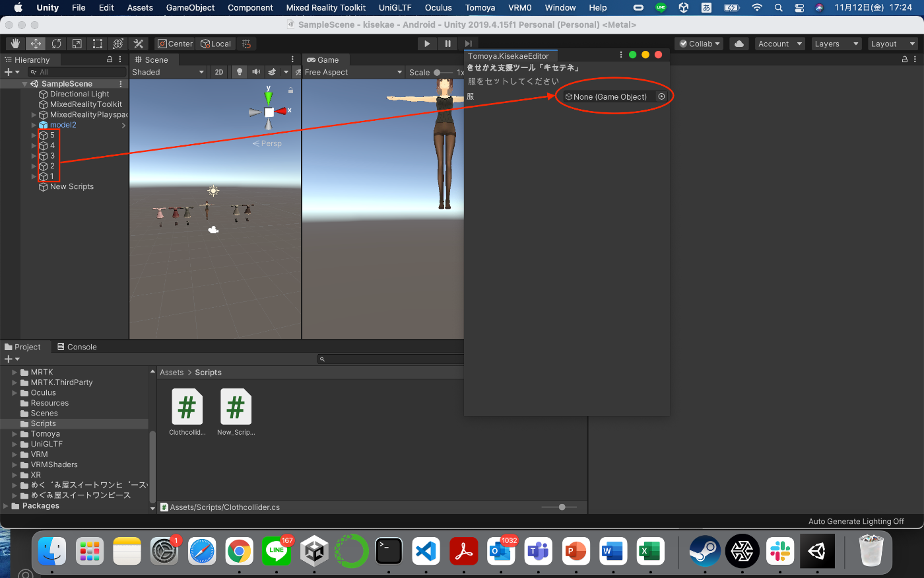Lock the Hierarchy panel

coord(110,59)
